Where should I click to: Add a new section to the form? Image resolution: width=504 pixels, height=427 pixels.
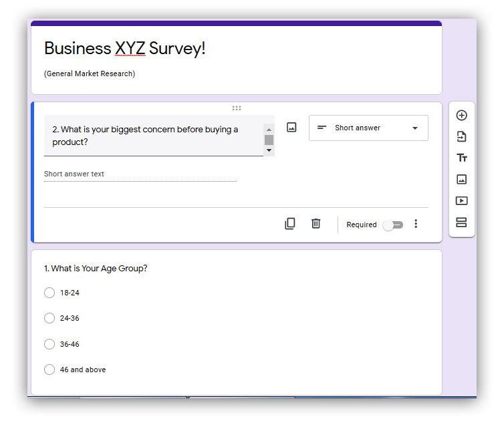point(461,223)
